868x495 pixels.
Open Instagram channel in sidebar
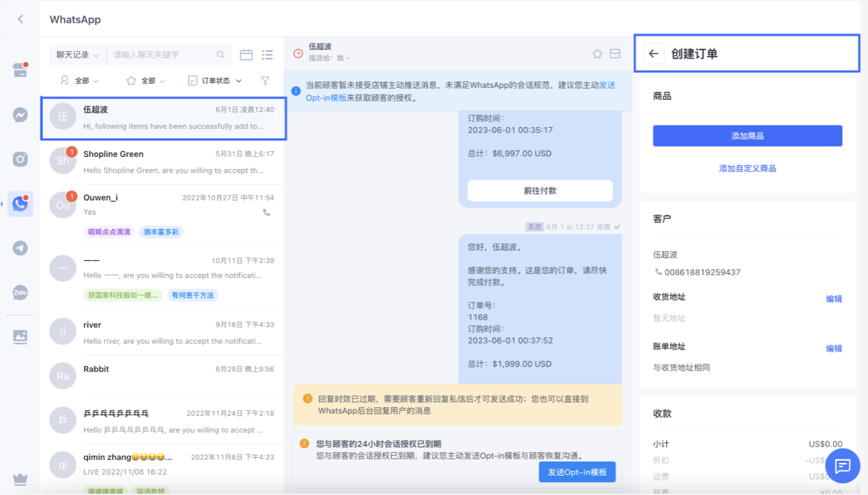point(21,159)
